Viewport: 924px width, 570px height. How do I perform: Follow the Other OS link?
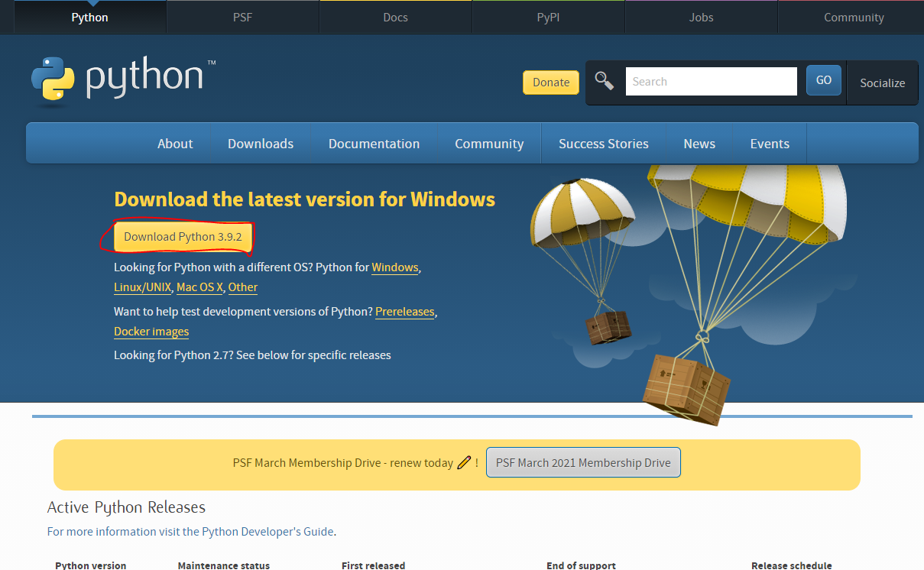243,287
